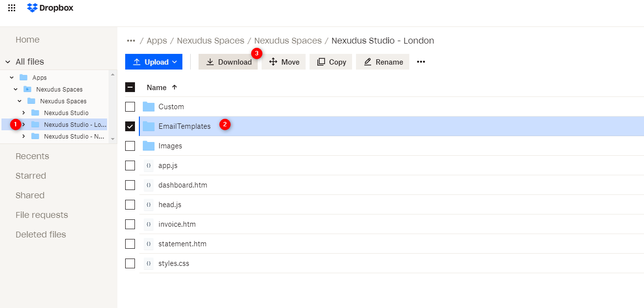Image resolution: width=644 pixels, height=308 pixels.
Task: Click the Images folder icon
Action: 149,146
